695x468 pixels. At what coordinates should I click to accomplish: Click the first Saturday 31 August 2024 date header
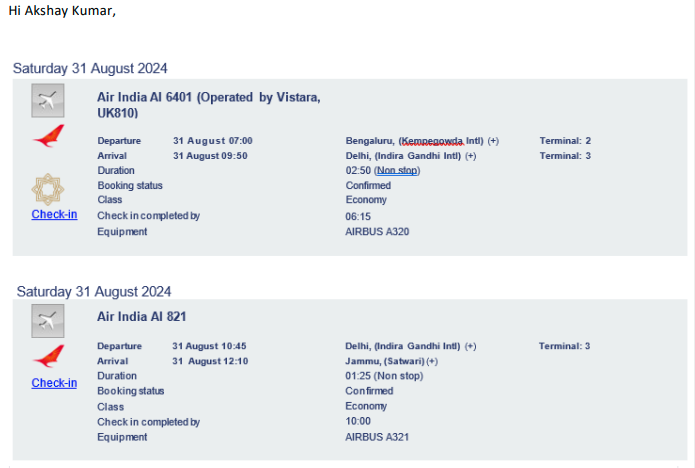[x=90, y=68]
